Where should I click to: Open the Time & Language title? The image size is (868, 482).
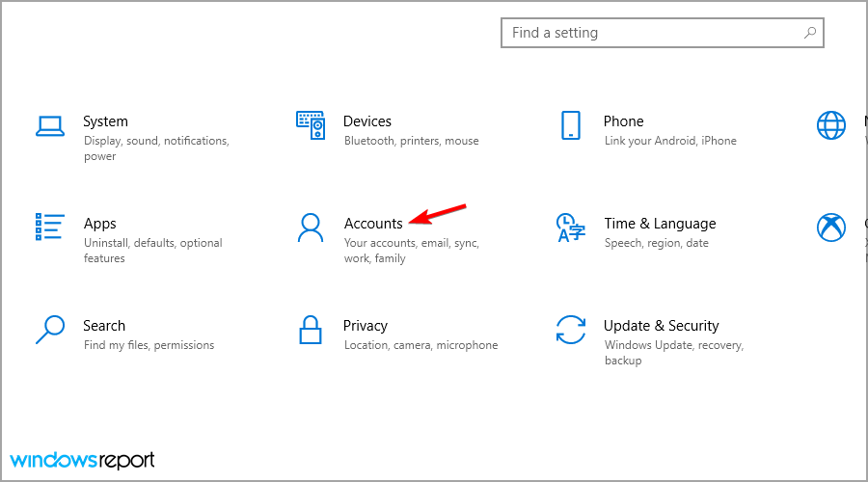coord(660,224)
